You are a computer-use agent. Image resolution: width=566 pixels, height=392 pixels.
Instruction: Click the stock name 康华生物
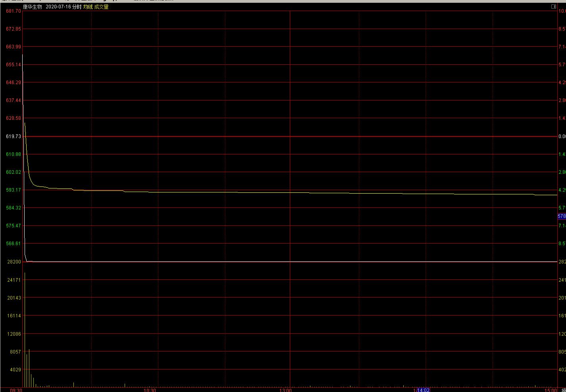(x=32, y=7)
